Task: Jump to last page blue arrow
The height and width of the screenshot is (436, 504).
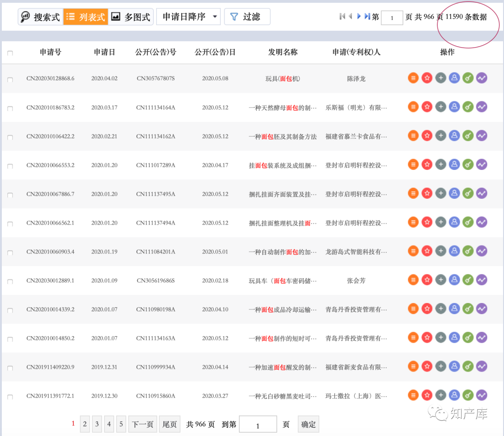Action: pos(367,16)
